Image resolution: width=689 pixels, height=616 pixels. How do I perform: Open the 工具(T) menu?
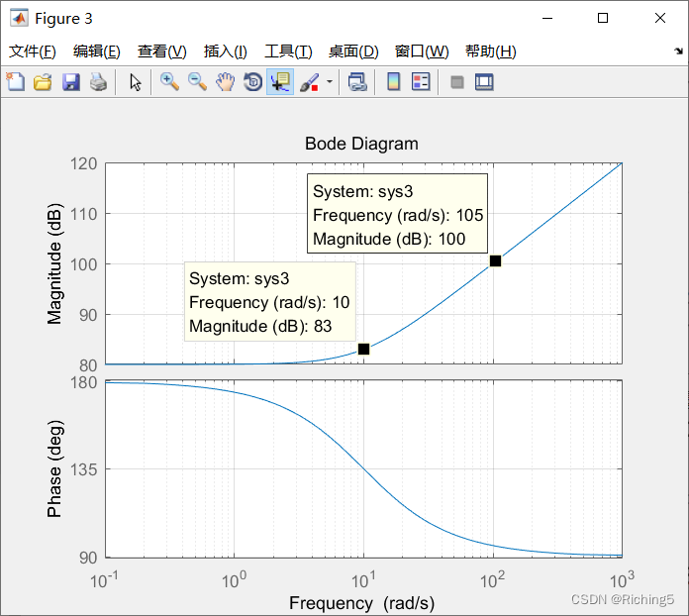point(288,51)
